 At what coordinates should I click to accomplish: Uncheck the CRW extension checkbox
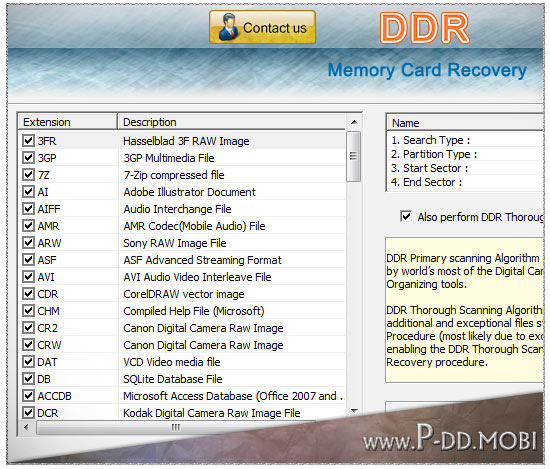pyautogui.click(x=28, y=345)
